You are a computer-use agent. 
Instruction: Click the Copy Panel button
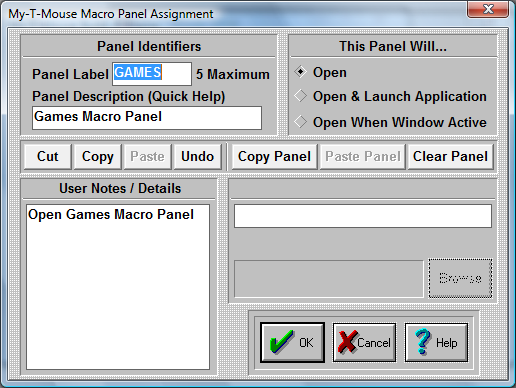coord(274,157)
